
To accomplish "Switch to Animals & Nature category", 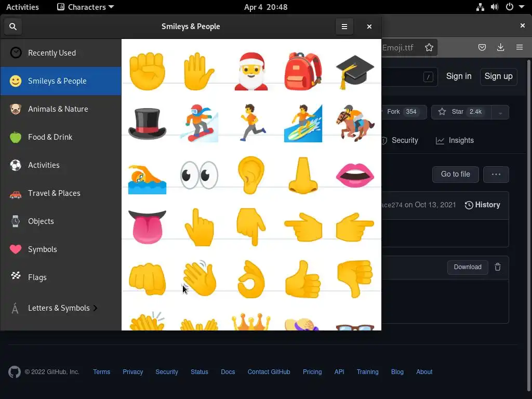I will [61, 109].
